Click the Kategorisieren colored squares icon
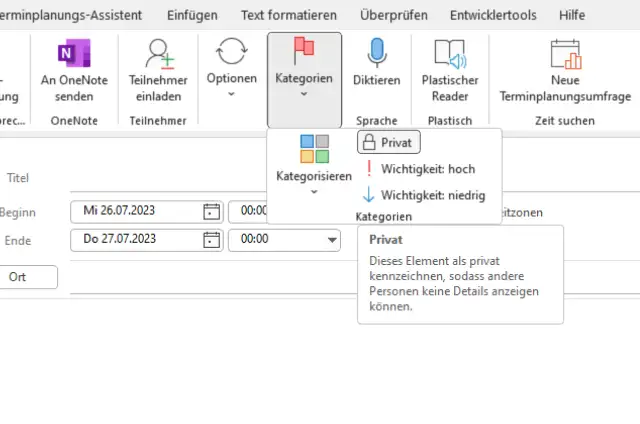Screen dimensions: 640x424 [314, 150]
